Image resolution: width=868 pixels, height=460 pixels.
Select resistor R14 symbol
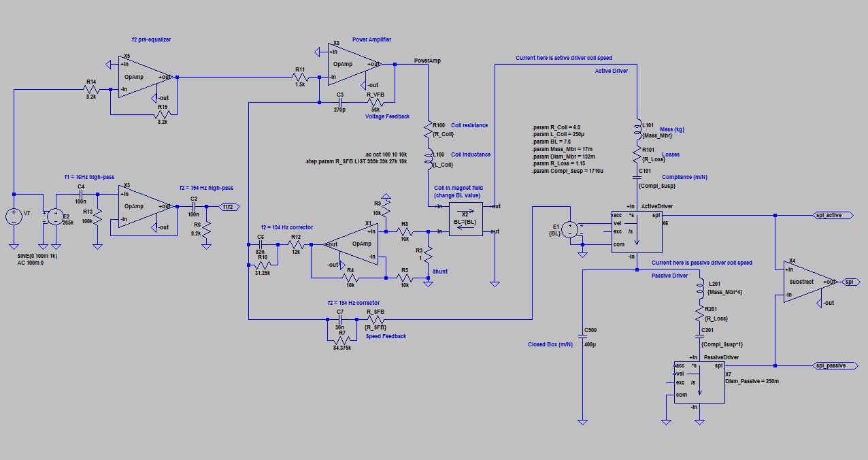[90, 88]
